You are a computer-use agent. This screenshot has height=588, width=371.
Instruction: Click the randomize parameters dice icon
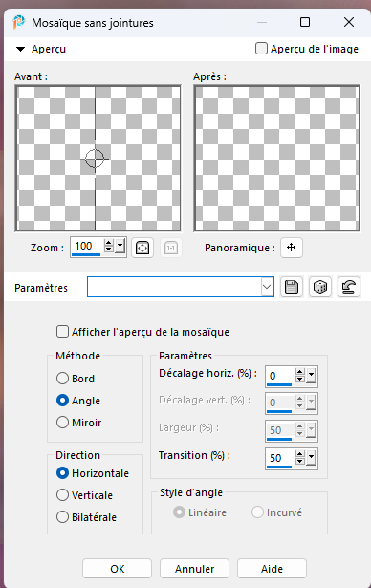[x=320, y=287]
